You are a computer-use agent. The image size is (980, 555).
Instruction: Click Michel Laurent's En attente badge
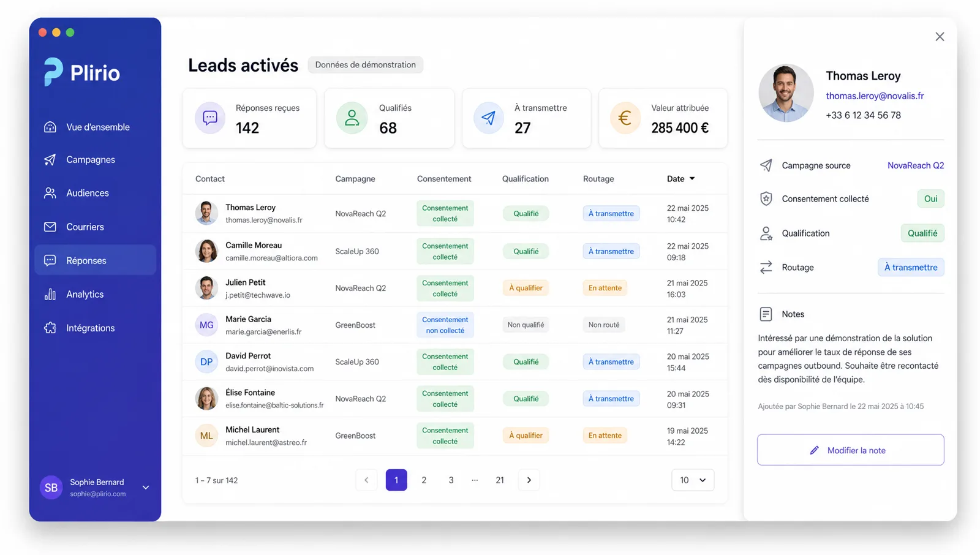pos(605,436)
